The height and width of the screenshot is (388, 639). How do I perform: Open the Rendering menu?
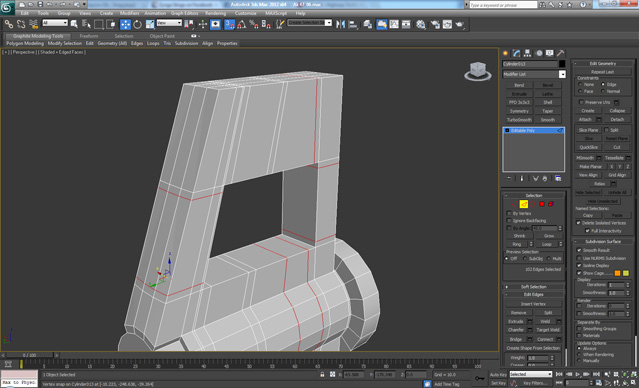216,13
